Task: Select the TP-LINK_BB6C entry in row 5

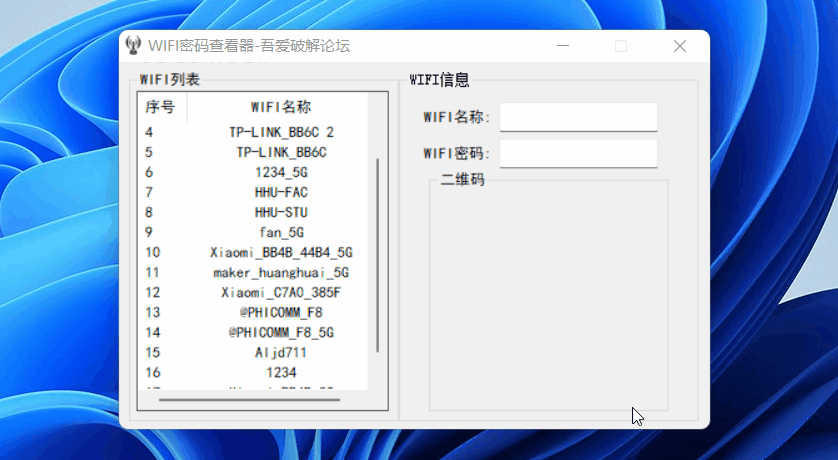Action: click(x=281, y=152)
